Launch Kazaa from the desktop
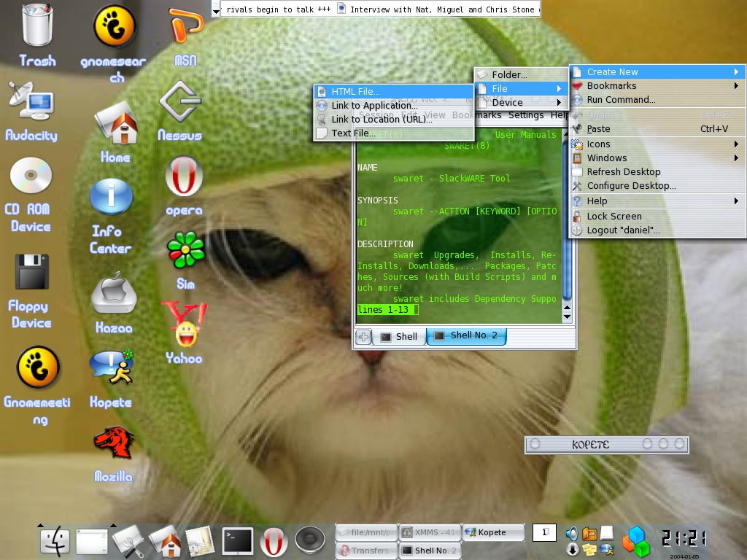This screenshot has width=747, height=560. pos(114,292)
